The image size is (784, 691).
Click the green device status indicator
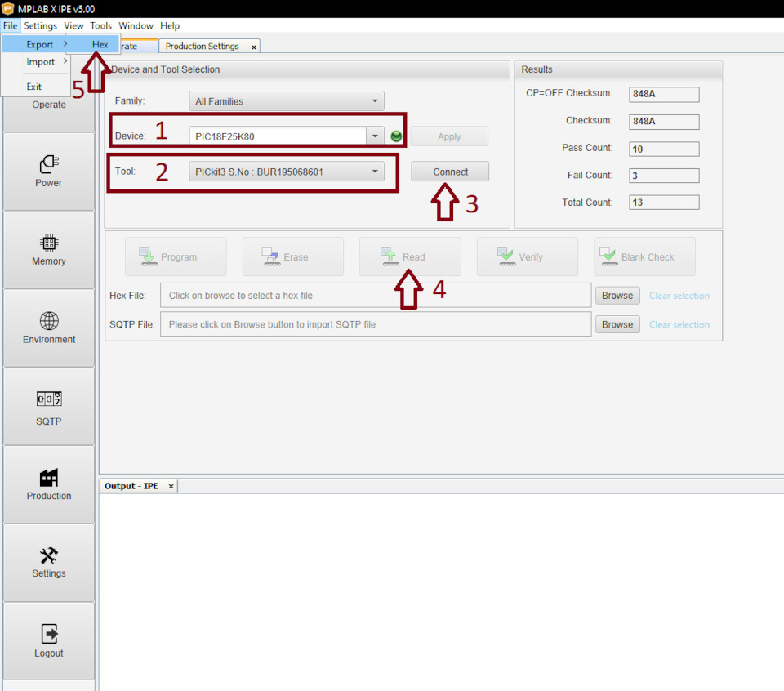(396, 136)
